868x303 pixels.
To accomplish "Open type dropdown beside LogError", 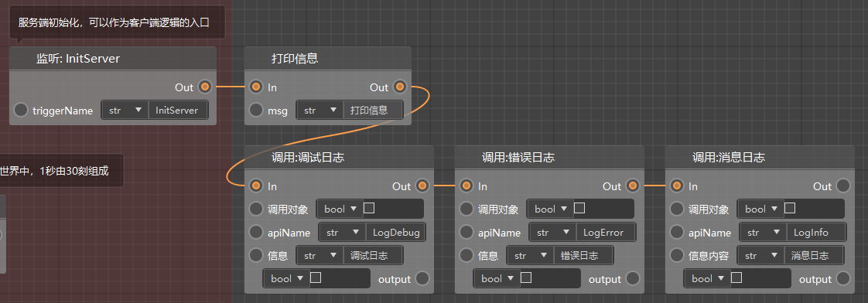I will click(552, 232).
